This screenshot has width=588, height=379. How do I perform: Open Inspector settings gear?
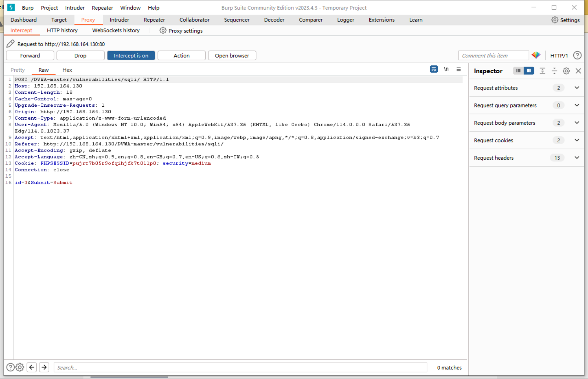pos(566,71)
